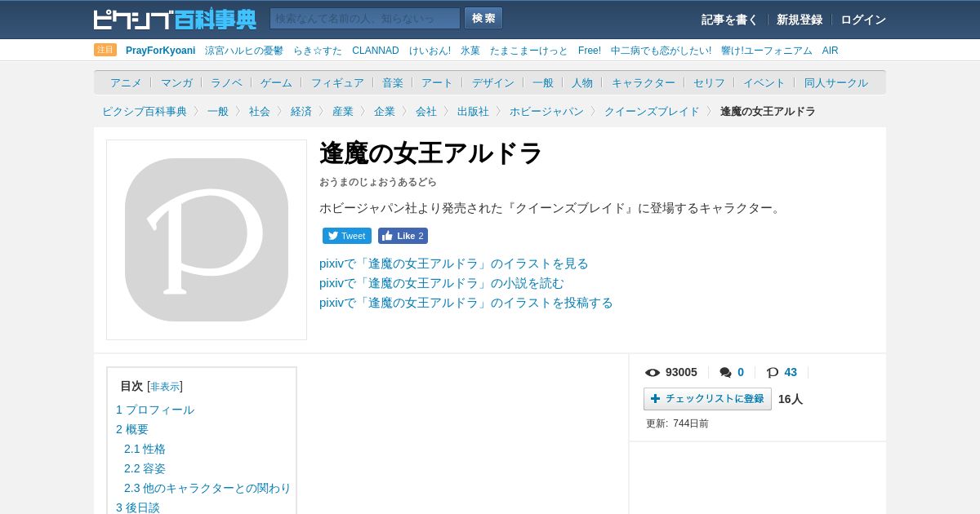This screenshot has width=980, height=514.
Task: Open pixiv works count 43
Action: 782,372
